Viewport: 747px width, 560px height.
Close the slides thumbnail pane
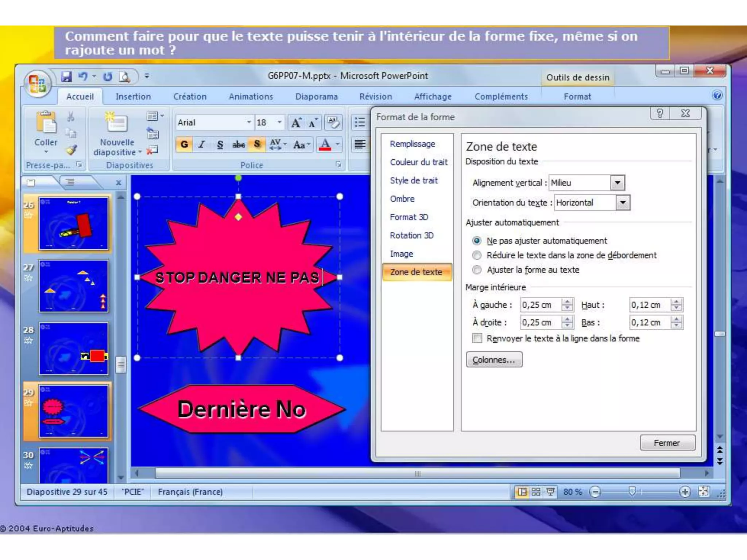(x=119, y=183)
